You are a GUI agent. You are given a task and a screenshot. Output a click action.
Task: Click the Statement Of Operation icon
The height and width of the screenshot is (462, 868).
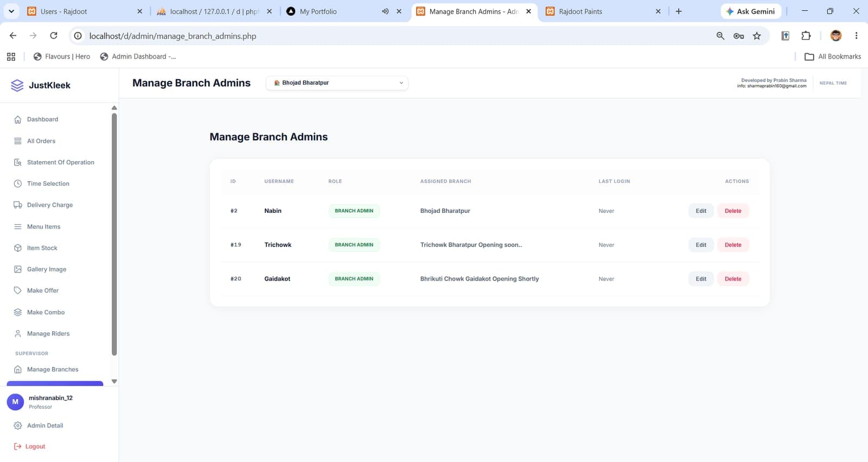pyautogui.click(x=18, y=162)
